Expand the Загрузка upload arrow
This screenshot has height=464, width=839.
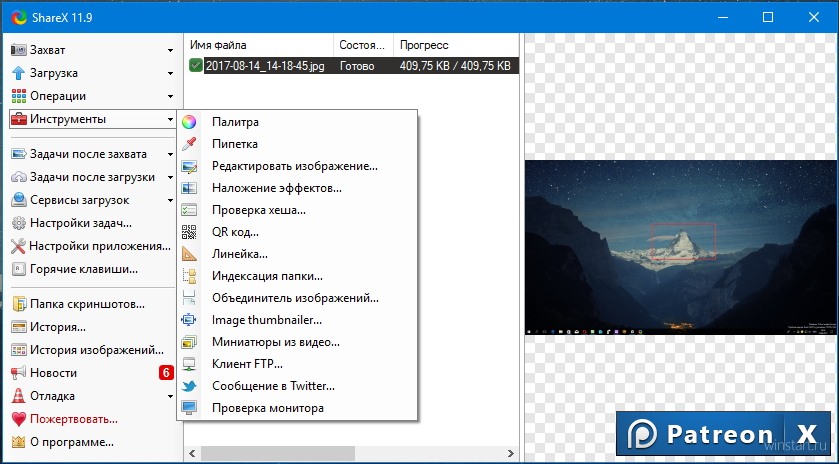tap(170, 73)
